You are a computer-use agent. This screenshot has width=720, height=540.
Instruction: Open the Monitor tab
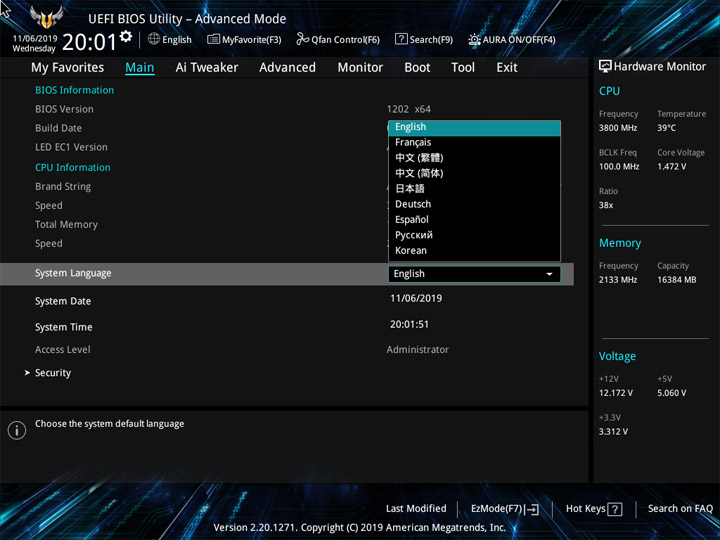360,68
